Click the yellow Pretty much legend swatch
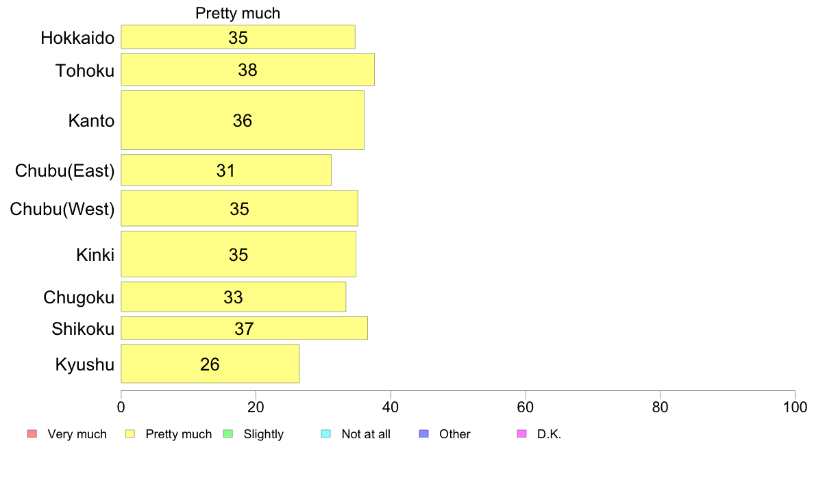Image resolution: width=814 pixels, height=504 pixels. point(129,433)
